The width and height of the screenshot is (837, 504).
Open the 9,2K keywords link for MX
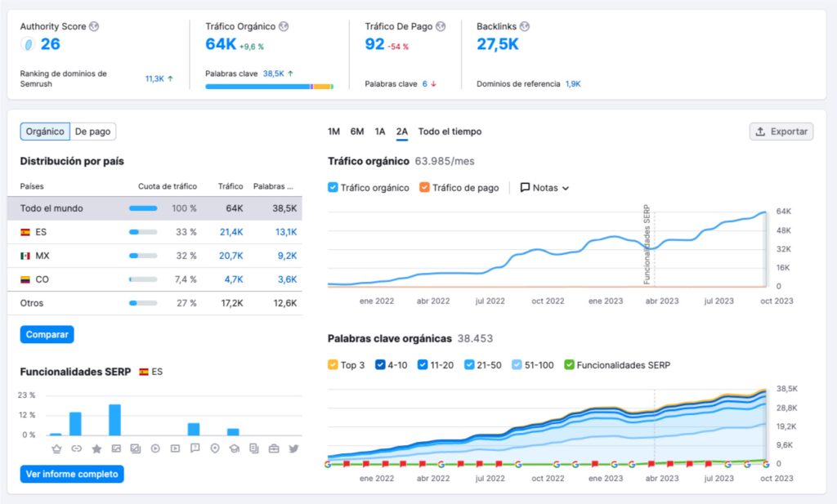pos(287,256)
